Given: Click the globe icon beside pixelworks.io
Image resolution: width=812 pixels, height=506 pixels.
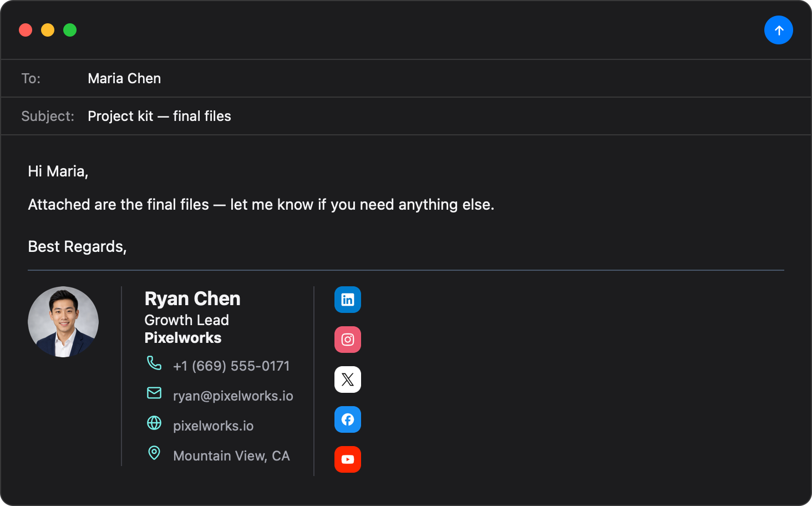Looking at the screenshot, I should pyautogui.click(x=154, y=423).
